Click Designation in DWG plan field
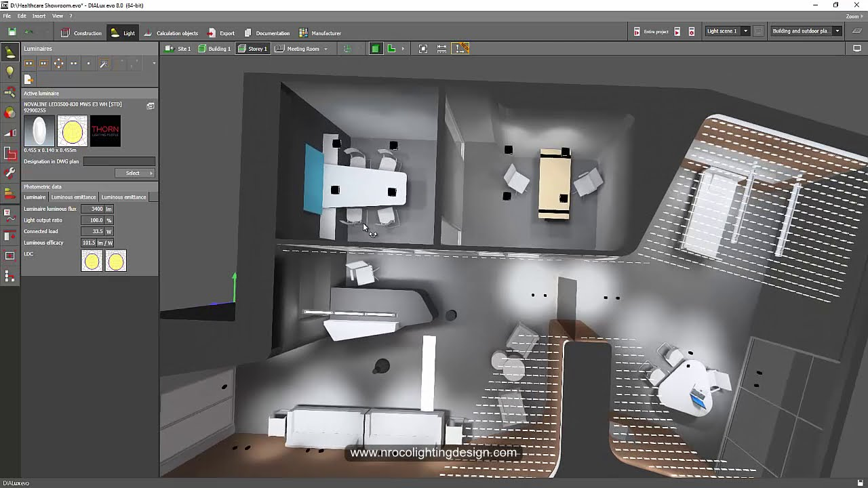Image resolution: width=868 pixels, height=488 pixels. pyautogui.click(x=119, y=161)
